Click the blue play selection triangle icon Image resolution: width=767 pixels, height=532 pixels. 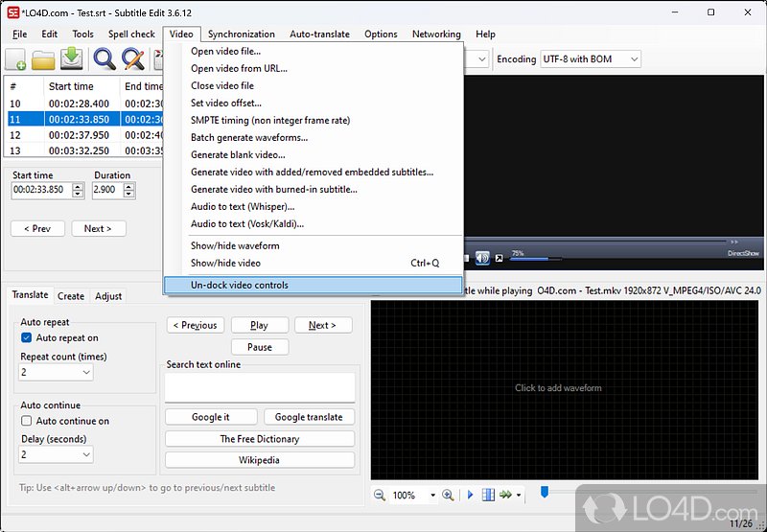click(x=470, y=495)
